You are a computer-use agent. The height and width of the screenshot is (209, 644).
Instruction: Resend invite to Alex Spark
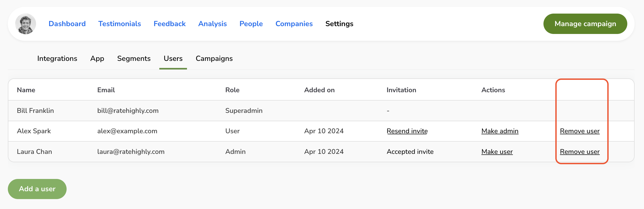click(x=407, y=131)
